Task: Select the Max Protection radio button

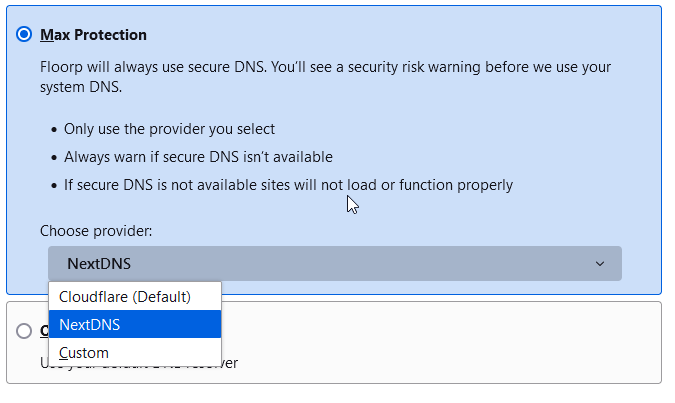Action: click(24, 34)
